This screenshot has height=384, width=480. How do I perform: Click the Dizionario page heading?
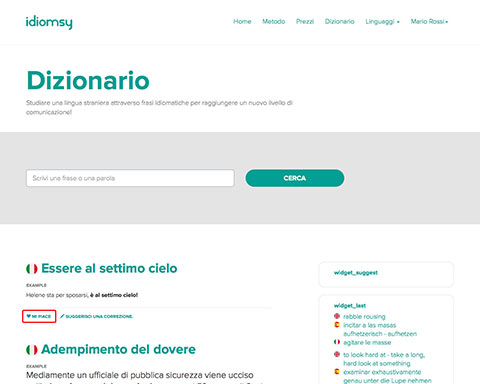(88, 81)
